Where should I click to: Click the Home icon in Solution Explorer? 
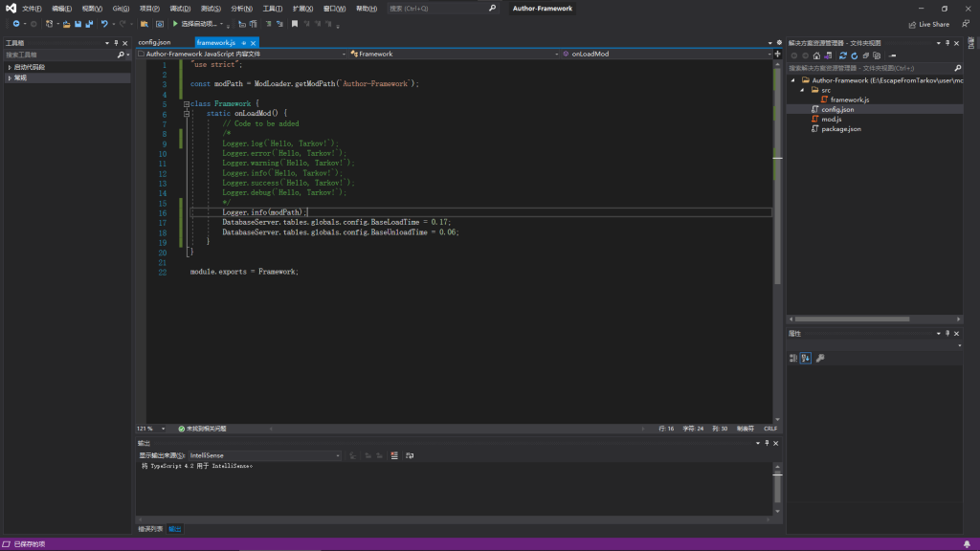pos(817,55)
